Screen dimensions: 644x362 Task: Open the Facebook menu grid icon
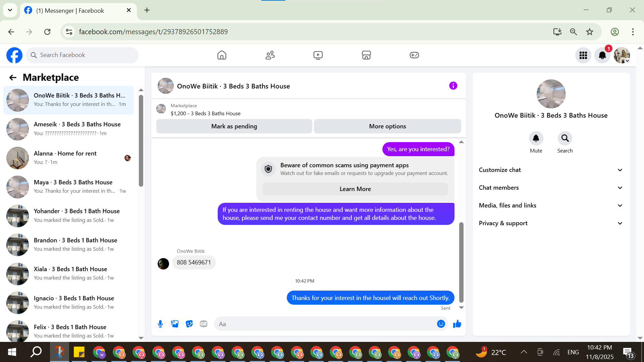click(x=583, y=55)
